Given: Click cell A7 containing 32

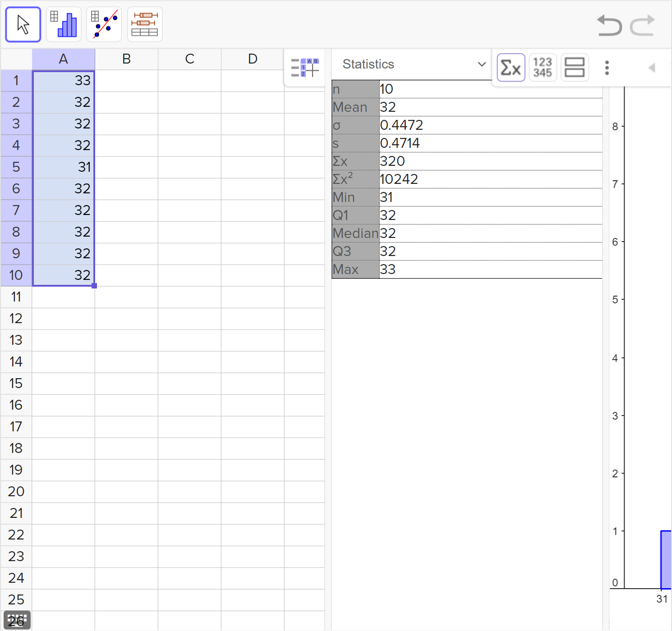Looking at the screenshot, I should pos(63,210).
